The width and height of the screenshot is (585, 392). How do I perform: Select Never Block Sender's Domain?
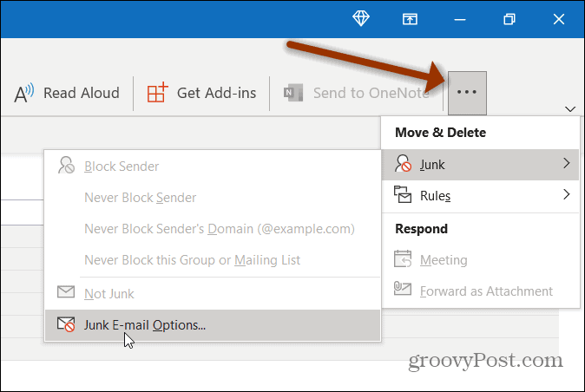[x=213, y=229]
